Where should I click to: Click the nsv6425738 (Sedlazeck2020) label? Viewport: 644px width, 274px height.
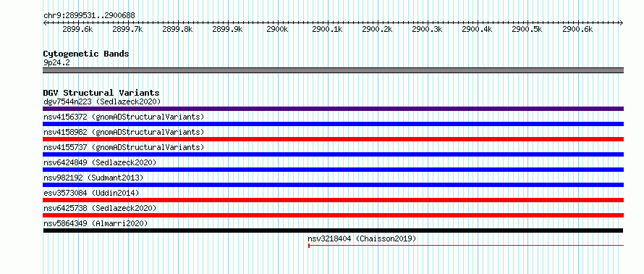(100, 208)
